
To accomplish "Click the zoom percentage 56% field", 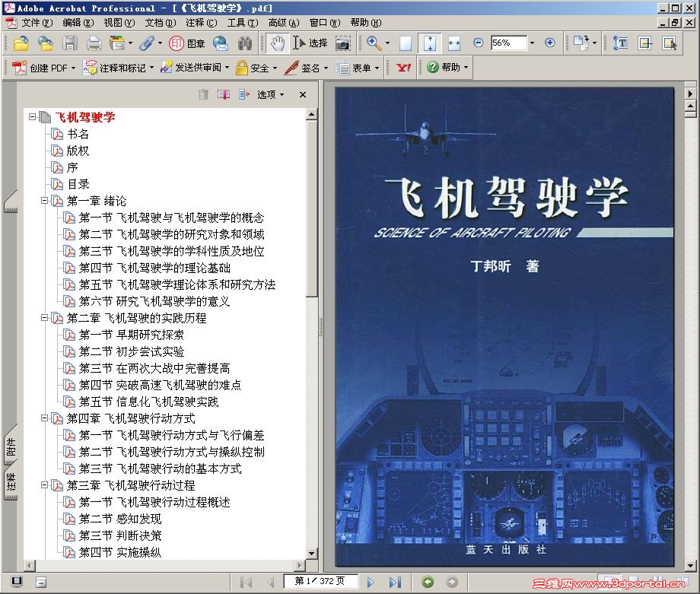I will 509,43.
